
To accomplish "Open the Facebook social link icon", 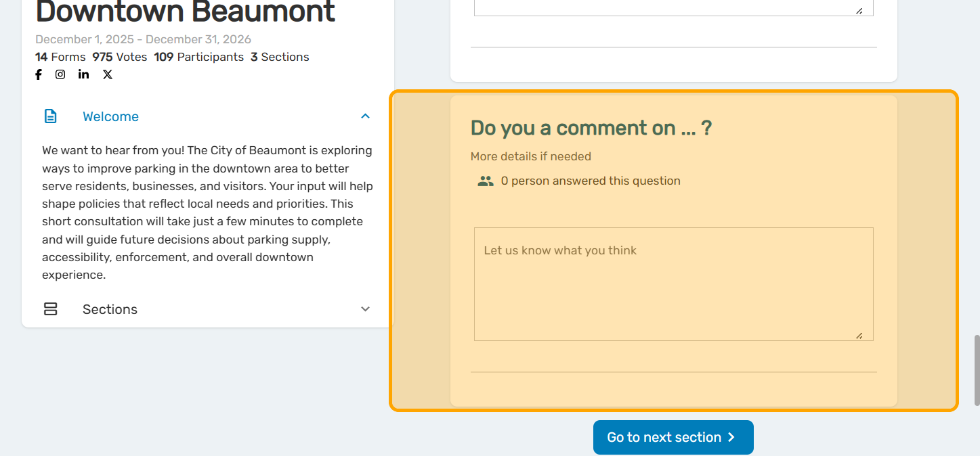I will click(x=39, y=74).
